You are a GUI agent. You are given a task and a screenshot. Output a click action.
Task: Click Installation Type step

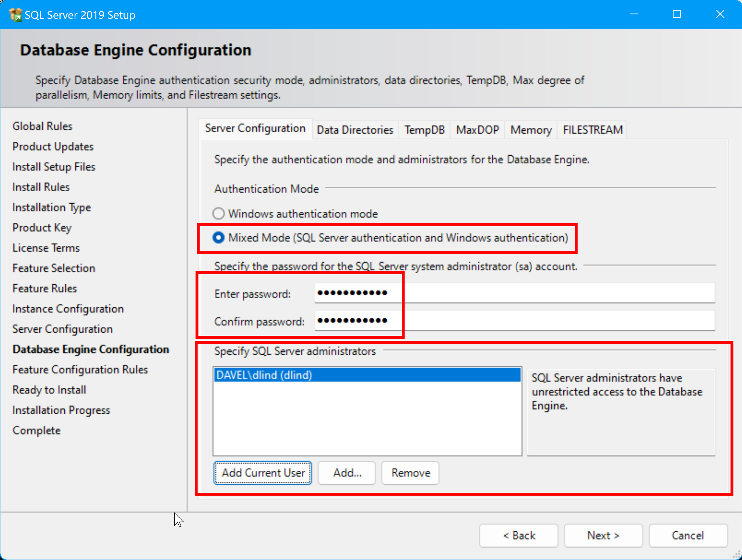pos(52,207)
